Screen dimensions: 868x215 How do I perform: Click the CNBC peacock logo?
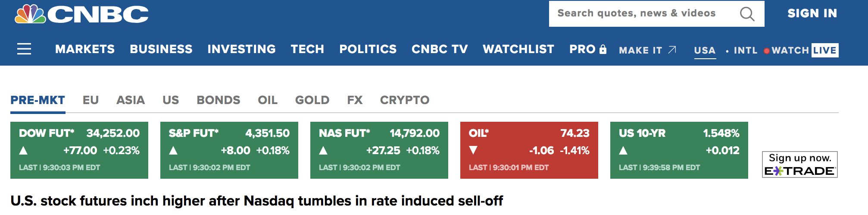tap(30, 14)
